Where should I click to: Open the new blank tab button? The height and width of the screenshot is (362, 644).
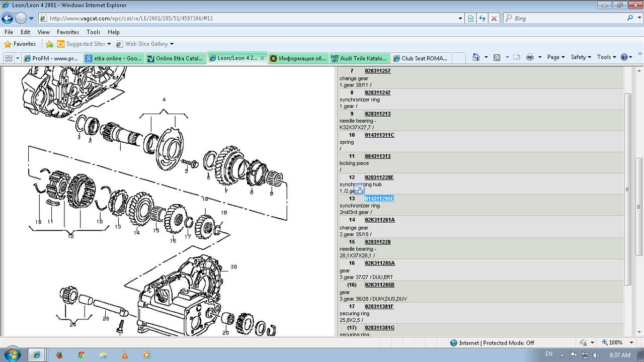pos(458,58)
